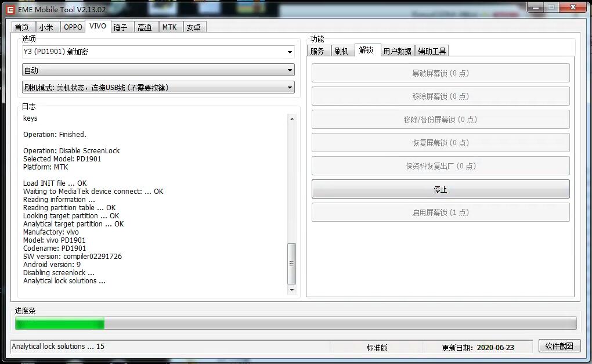This screenshot has width=592, height=364.
Task: Click the 保资料恢复出厂 (0 点) button
Action: pos(441,166)
